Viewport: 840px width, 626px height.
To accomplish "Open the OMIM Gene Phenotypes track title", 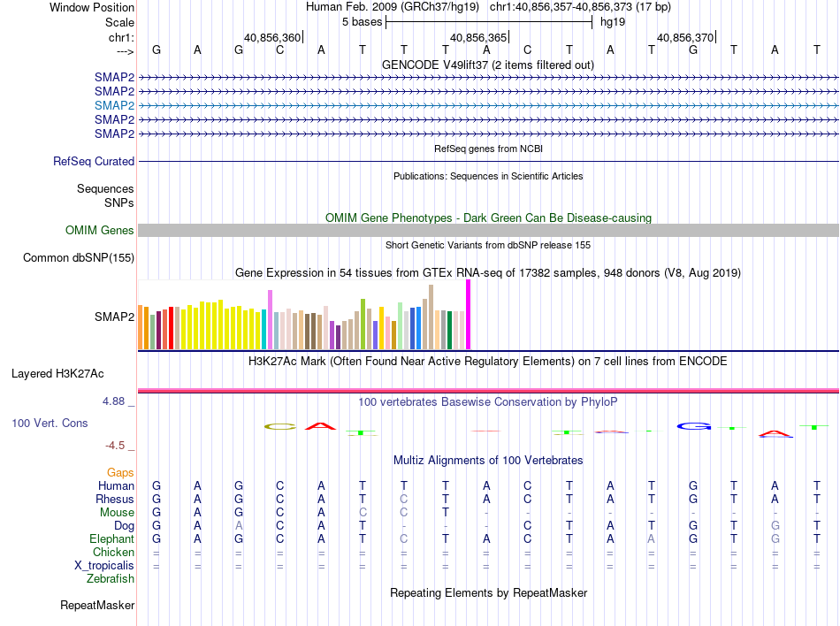I will click(488, 218).
